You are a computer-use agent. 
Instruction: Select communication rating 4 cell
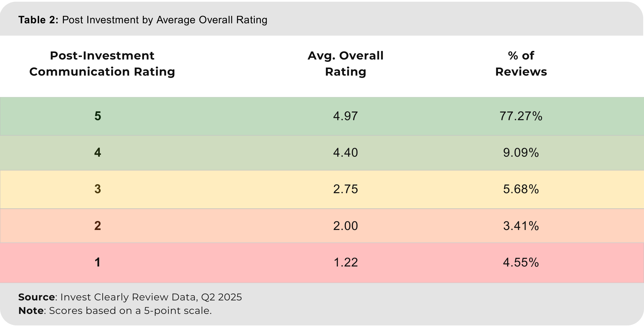[98, 152]
